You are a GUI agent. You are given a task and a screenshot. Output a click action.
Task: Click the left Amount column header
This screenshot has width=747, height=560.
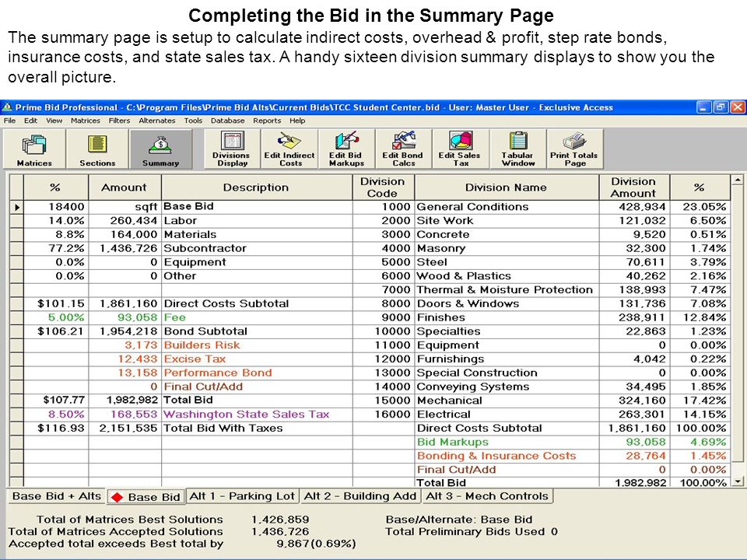click(x=124, y=187)
